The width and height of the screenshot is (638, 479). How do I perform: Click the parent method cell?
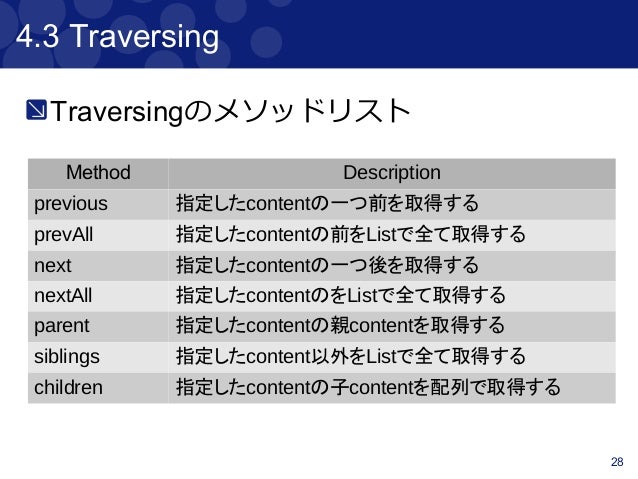click(98, 326)
